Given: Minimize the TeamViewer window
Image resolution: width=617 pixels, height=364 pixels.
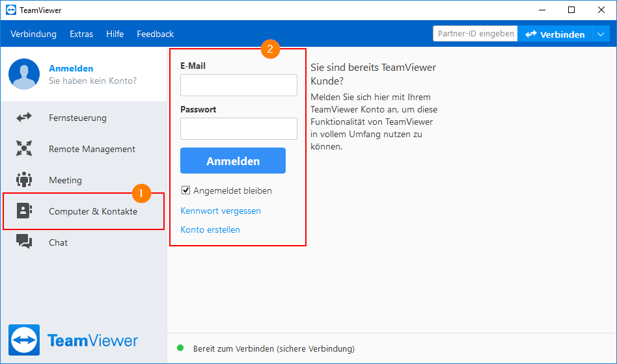Looking at the screenshot, I should [x=542, y=10].
